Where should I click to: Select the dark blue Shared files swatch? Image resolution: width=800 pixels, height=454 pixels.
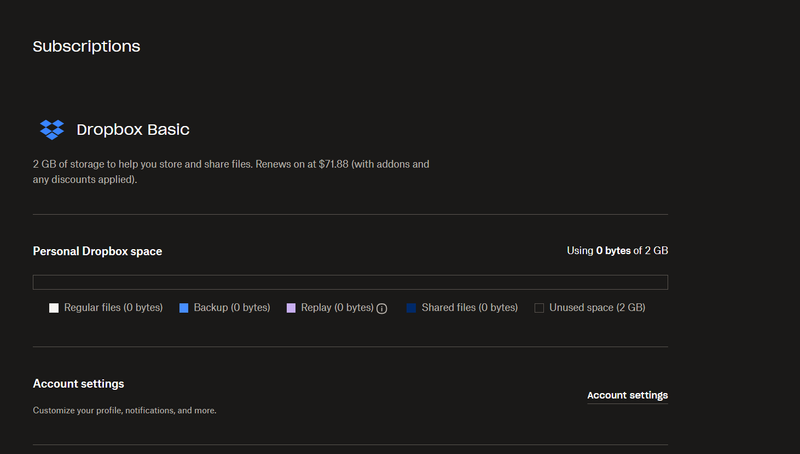pos(411,308)
